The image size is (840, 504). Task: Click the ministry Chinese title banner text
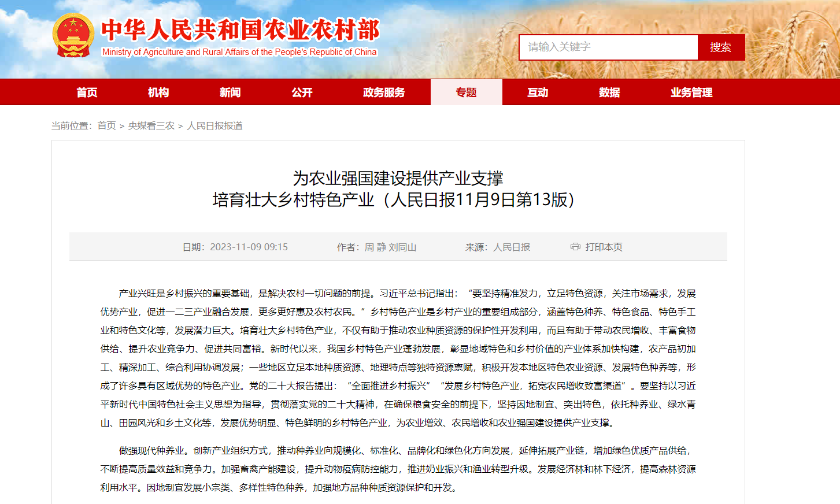(240, 30)
